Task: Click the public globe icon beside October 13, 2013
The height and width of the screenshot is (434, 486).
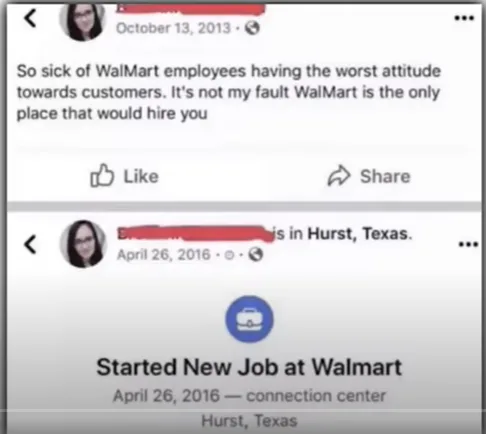Action: 252,28
